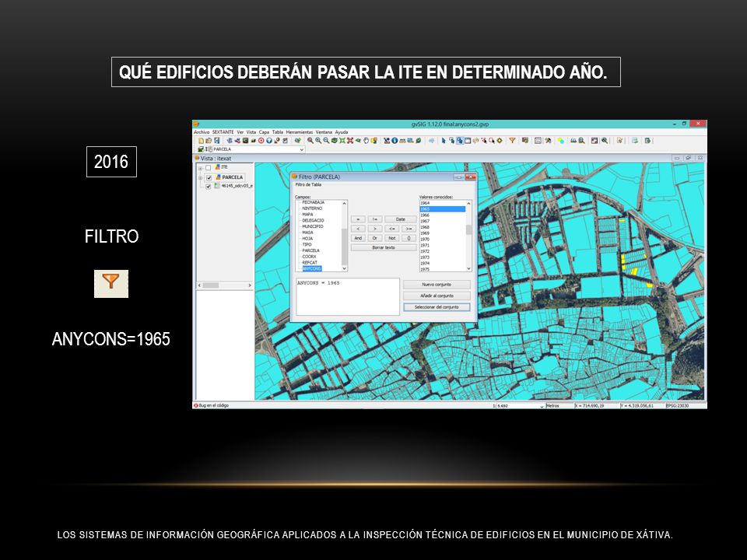Click the >= operator button
The height and width of the screenshot is (560, 747).
point(409,229)
